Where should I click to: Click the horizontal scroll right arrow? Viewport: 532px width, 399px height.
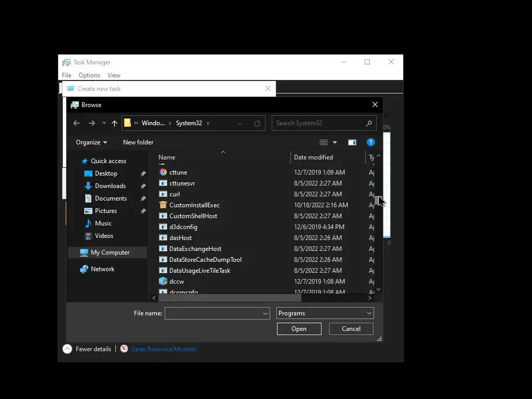370,298
